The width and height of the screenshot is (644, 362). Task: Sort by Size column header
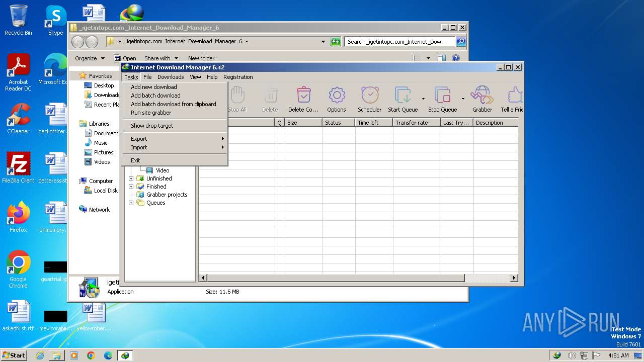303,123
